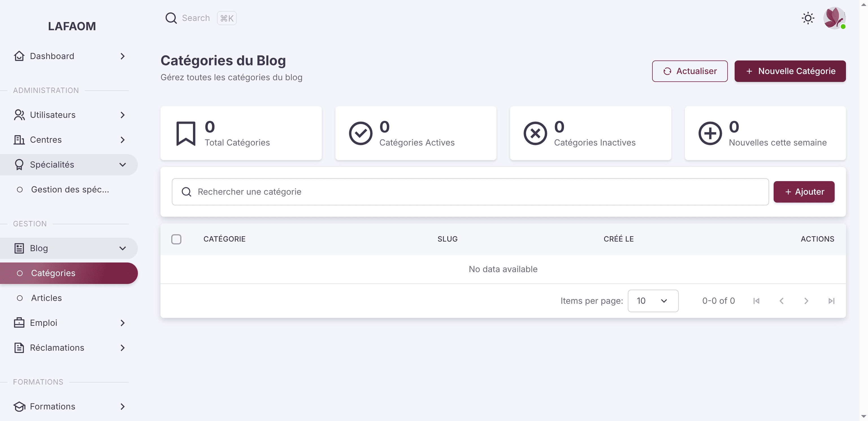868x421 pixels.
Task: Click the Utilisateurs people icon
Action: pos(19,115)
